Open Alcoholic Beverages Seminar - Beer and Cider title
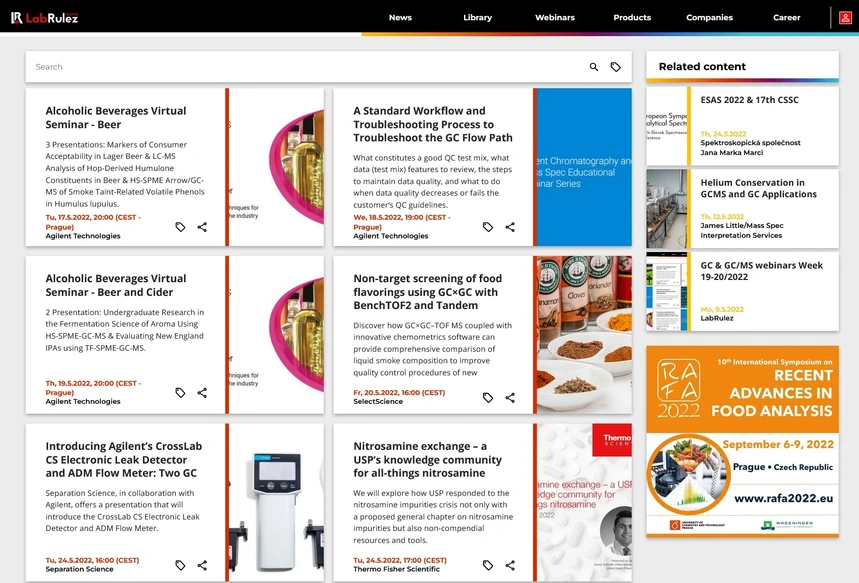The height and width of the screenshot is (583, 859). pyautogui.click(x=116, y=285)
